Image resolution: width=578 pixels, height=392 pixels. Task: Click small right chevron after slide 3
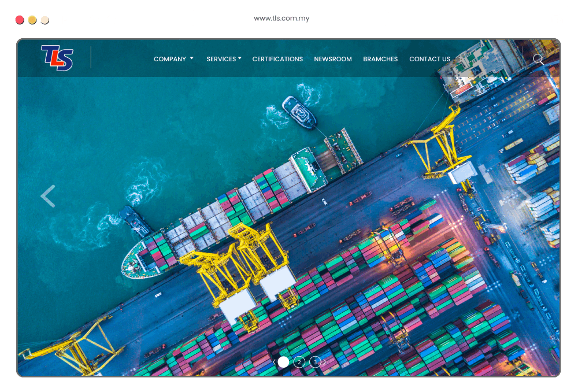(x=324, y=362)
